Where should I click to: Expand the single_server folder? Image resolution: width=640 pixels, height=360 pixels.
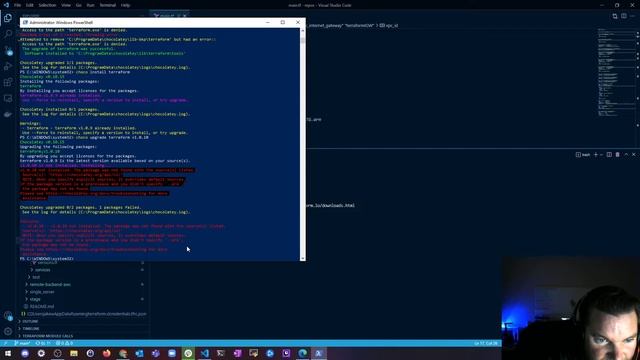coord(42,292)
